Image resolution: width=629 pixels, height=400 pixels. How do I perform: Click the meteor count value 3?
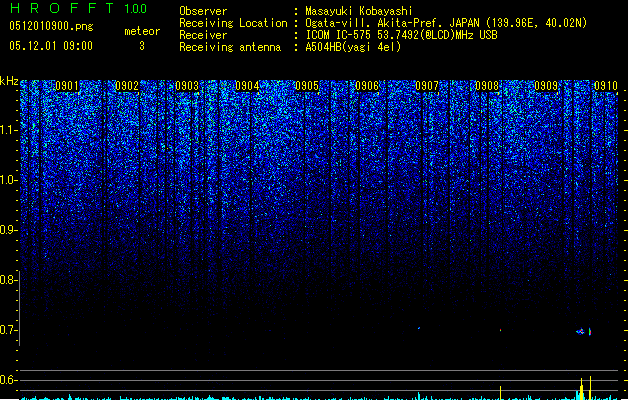click(142, 46)
